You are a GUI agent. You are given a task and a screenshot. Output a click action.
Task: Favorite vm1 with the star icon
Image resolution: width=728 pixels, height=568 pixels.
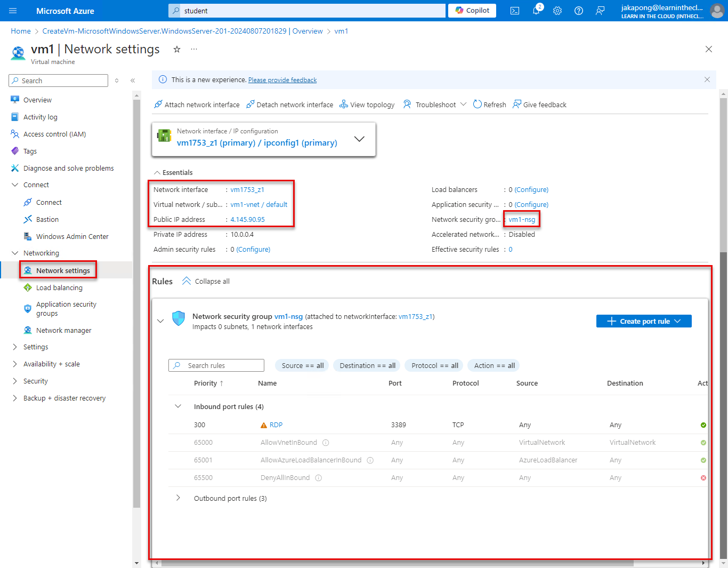pyautogui.click(x=177, y=49)
